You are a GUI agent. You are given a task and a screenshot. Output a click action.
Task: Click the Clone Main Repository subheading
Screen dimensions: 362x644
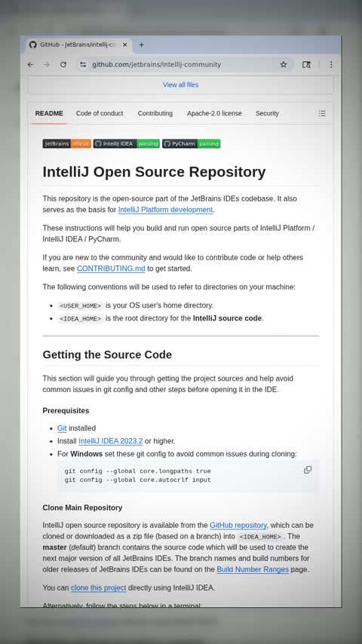(82, 508)
